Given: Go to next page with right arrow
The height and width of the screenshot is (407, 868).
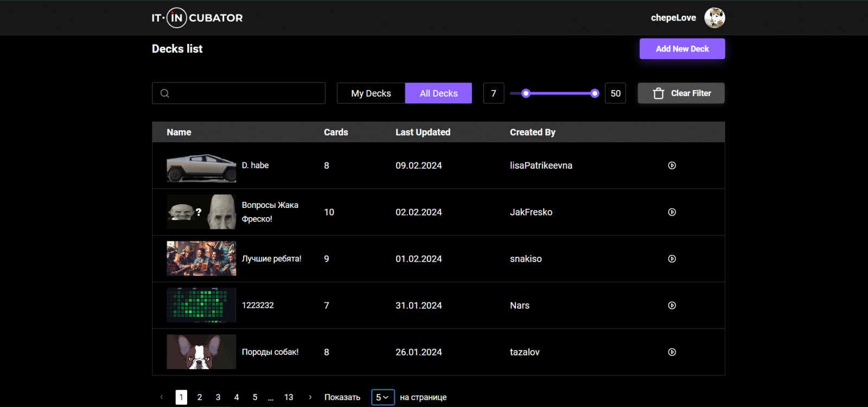Looking at the screenshot, I should tap(310, 397).
